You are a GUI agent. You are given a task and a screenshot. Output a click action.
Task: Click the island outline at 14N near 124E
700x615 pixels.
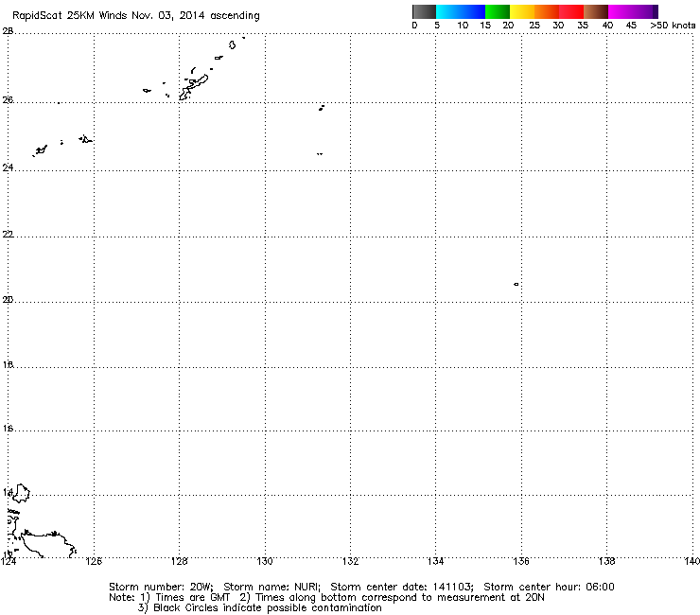click(21, 493)
